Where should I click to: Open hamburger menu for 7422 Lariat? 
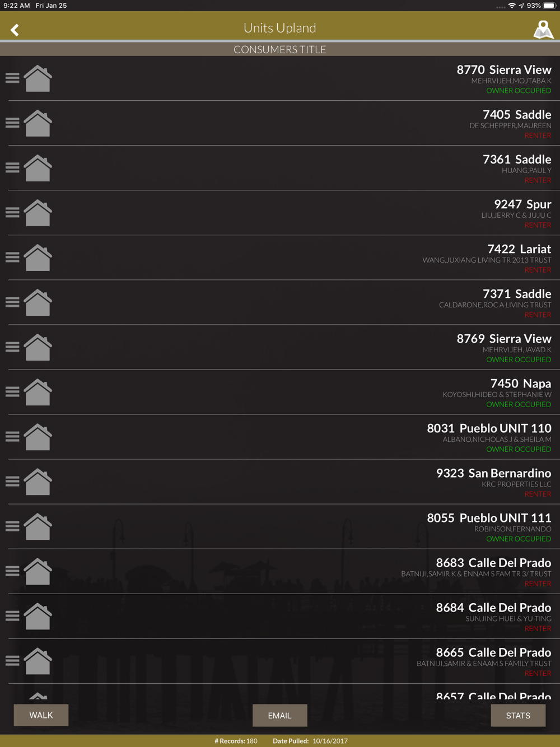click(x=12, y=257)
